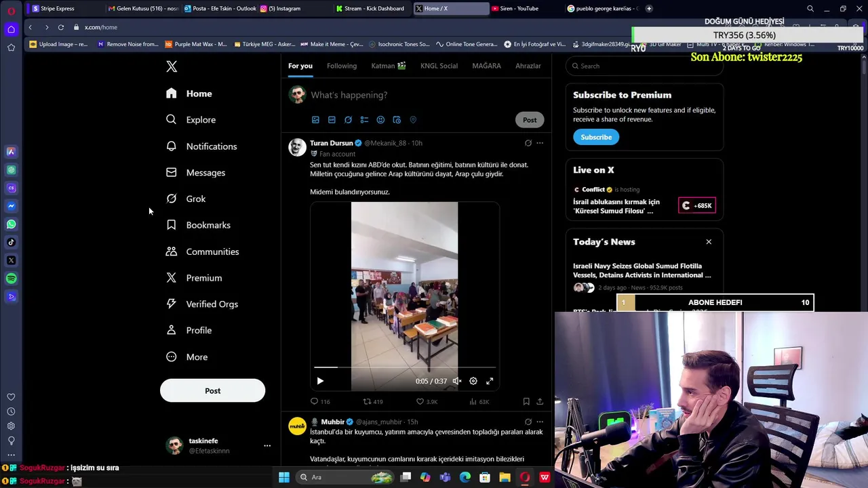
Task: Open Verified Orgs in the X sidebar
Action: tap(202, 304)
